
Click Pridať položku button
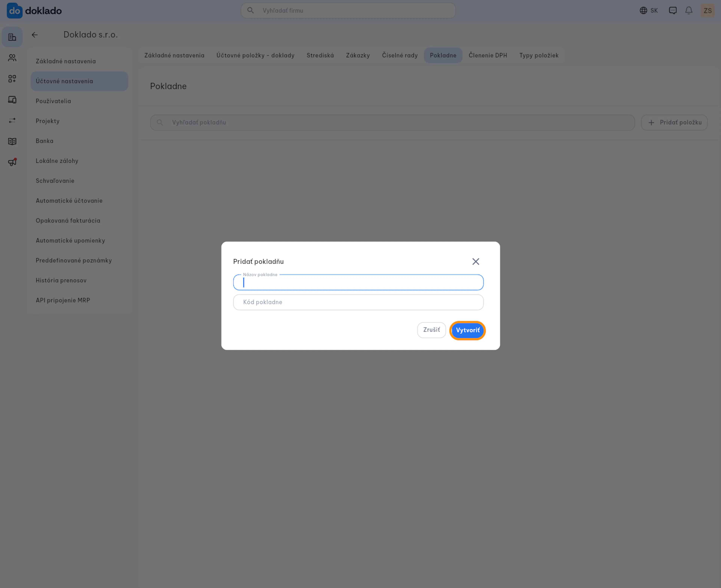click(x=674, y=123)
